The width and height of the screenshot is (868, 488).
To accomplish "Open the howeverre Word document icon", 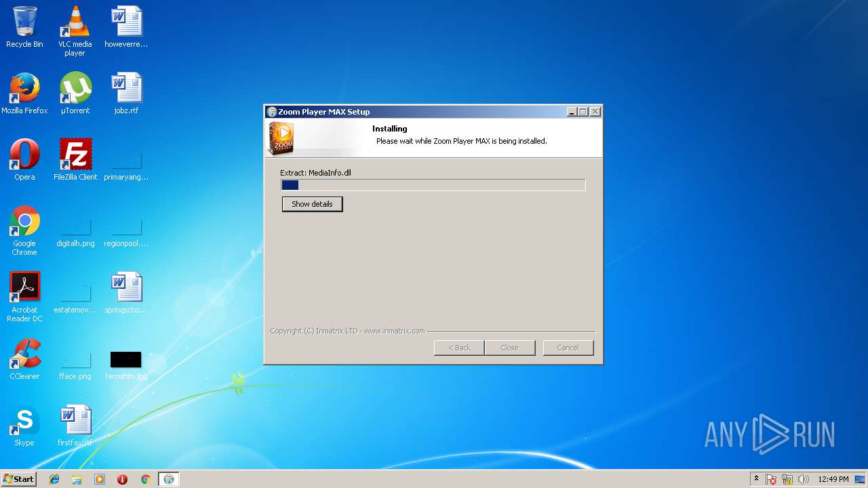I will point(126,27).
